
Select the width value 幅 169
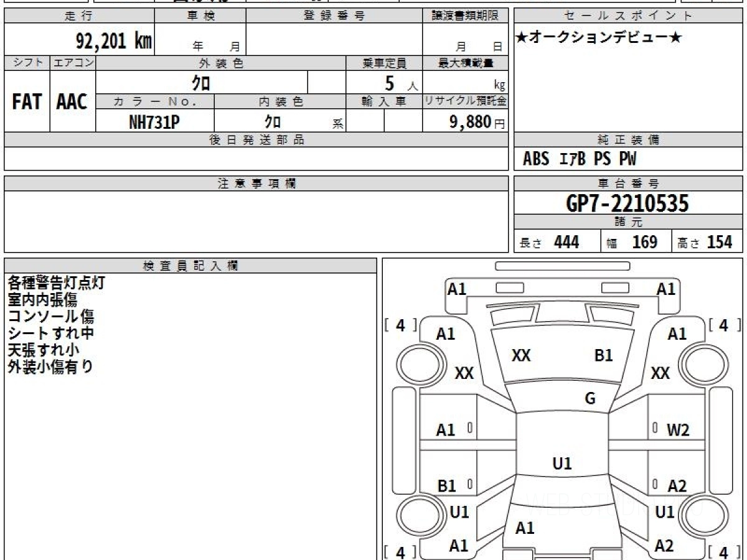pyautogui.click(x=632, y=242)
